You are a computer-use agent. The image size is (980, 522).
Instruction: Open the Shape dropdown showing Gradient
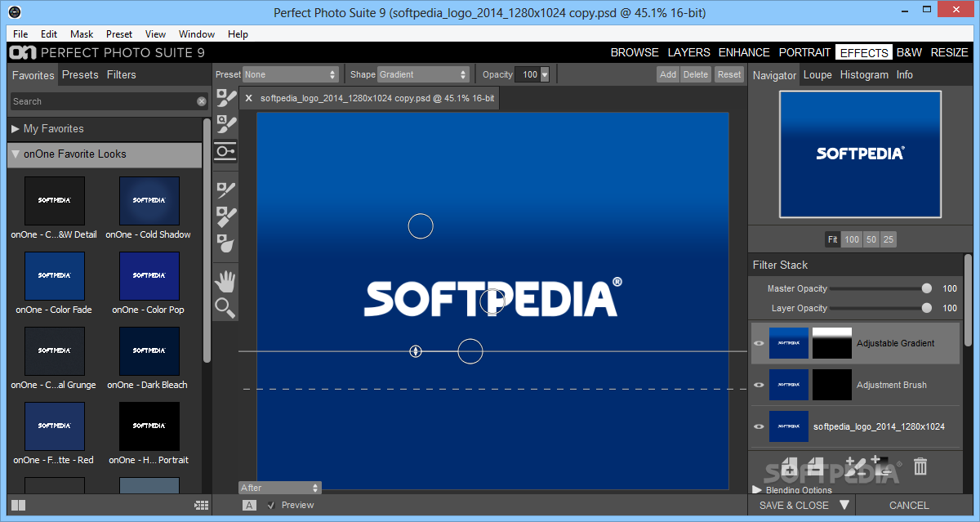(x=423, y=74)
